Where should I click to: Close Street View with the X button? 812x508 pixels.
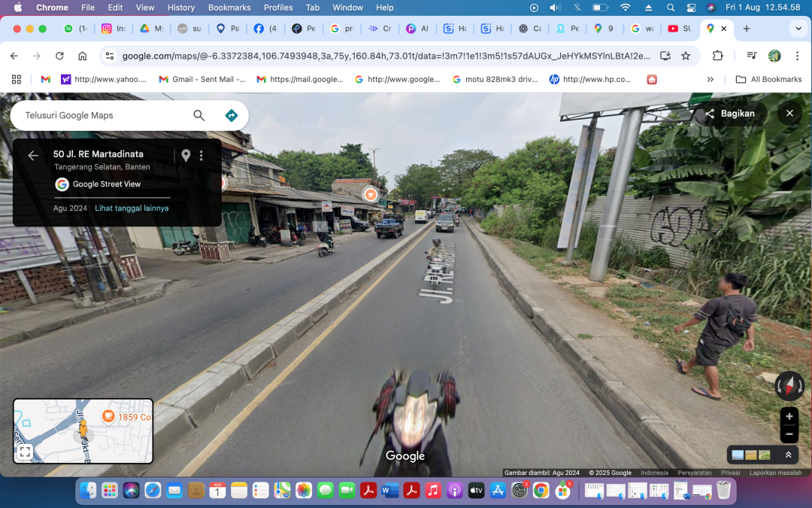tap(789, 113)
